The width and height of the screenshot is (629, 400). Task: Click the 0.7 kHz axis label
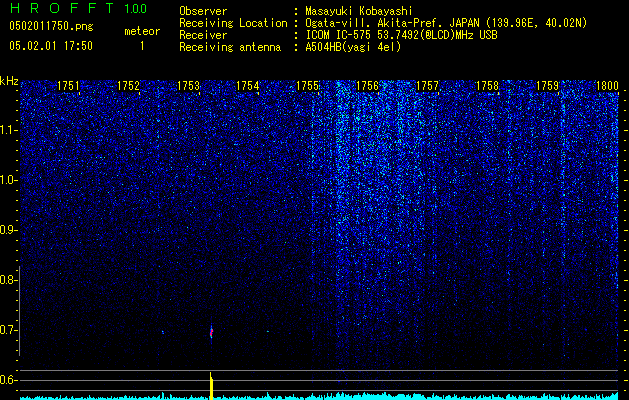pos(7,330)
